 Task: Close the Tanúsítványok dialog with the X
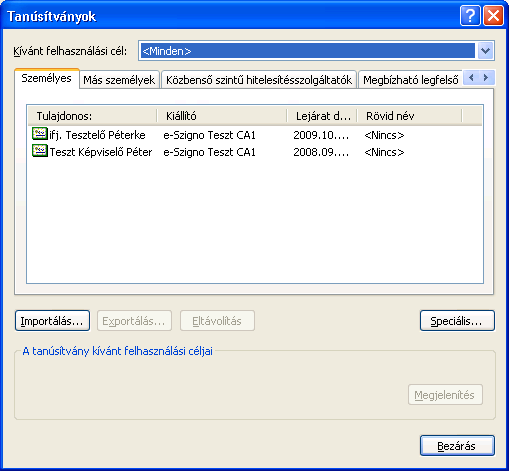coord(493,16)
